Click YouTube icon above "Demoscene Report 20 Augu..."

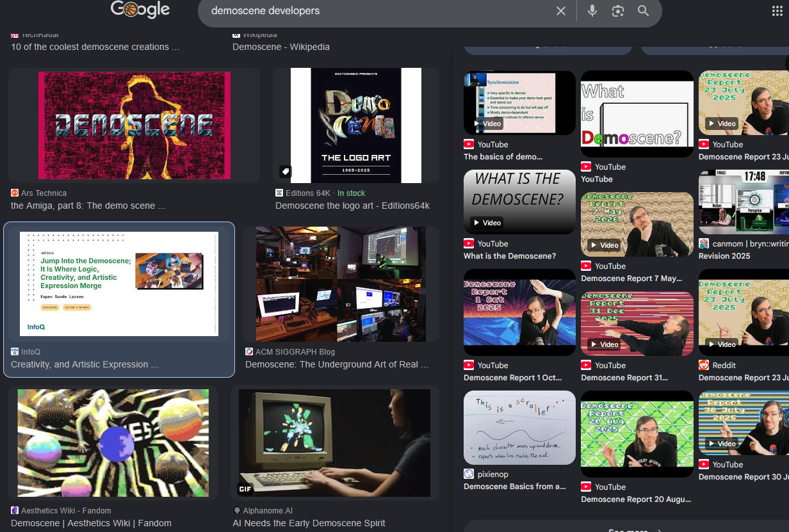(586, 487)
